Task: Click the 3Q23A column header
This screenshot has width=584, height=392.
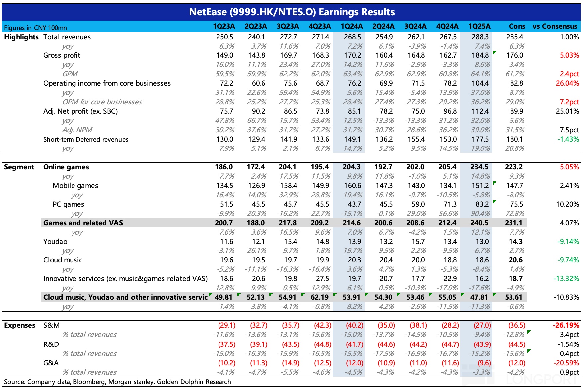Action: [288, 26]
